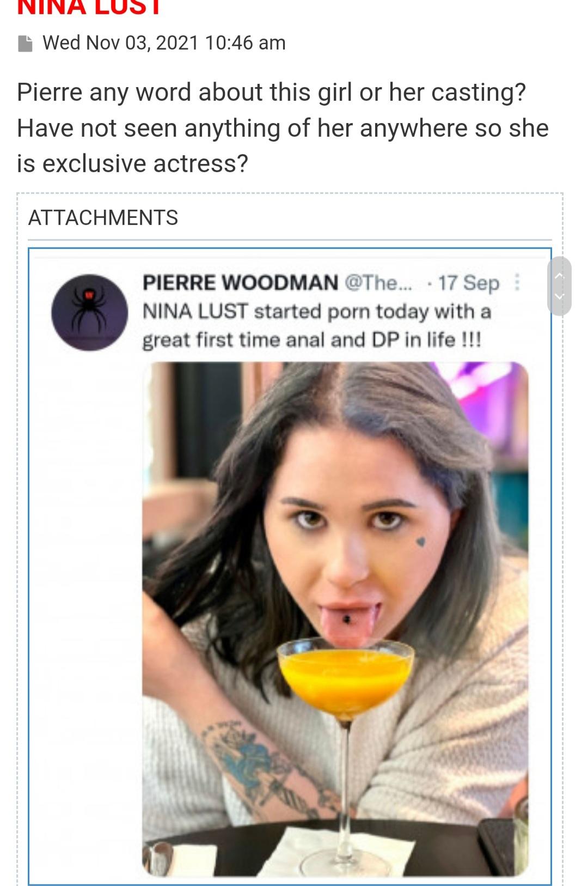Click the post text asking about casting

coord(283,128)
